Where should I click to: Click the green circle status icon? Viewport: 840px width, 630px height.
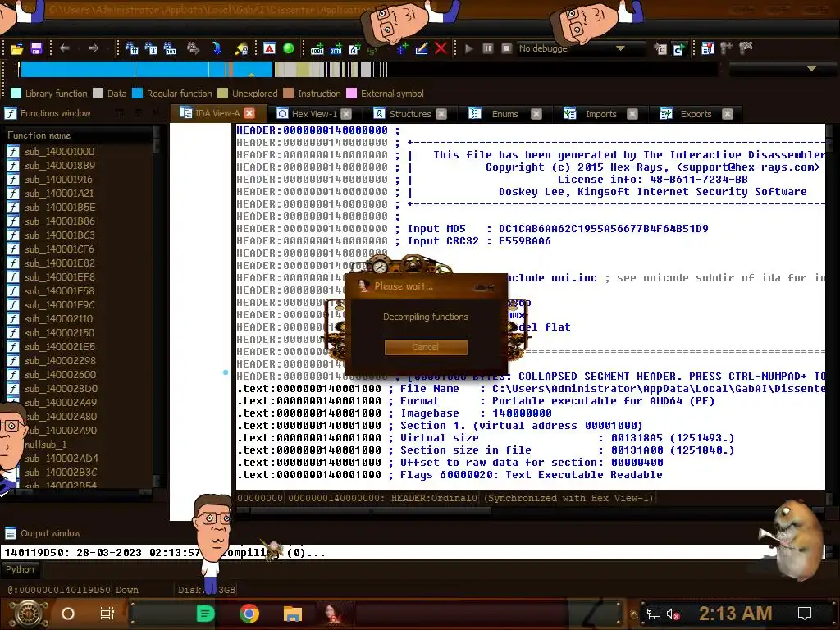click(x=288, y=48)
